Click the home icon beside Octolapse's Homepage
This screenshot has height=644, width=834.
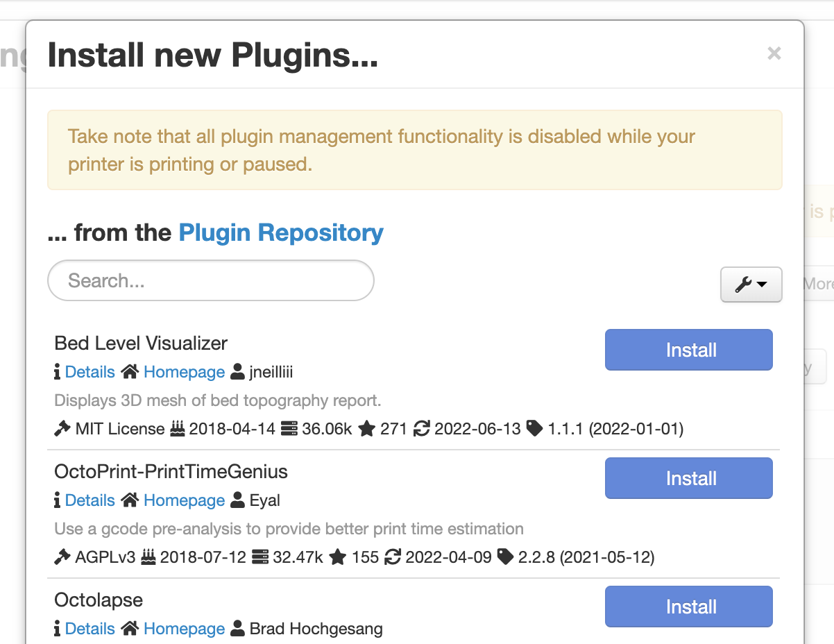pyautogui.click(x=129, y=628)
